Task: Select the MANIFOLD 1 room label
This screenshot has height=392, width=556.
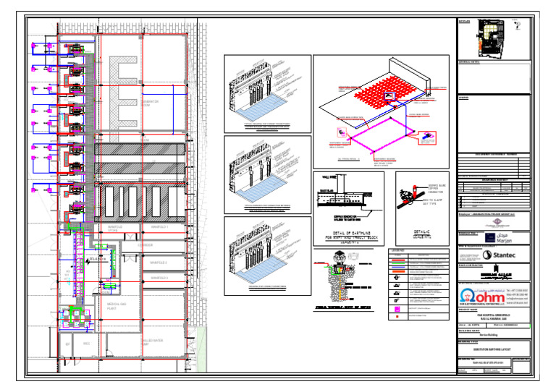Action: point(159,227)
